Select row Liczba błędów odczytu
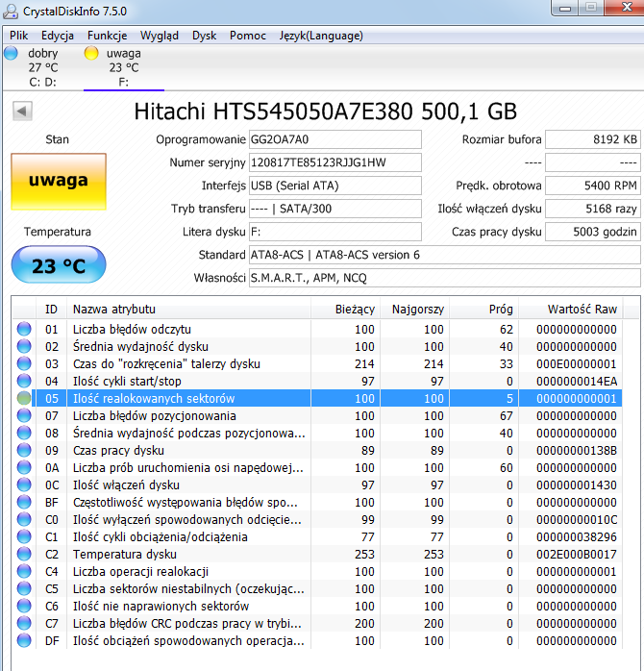 [x=317, y=329]
